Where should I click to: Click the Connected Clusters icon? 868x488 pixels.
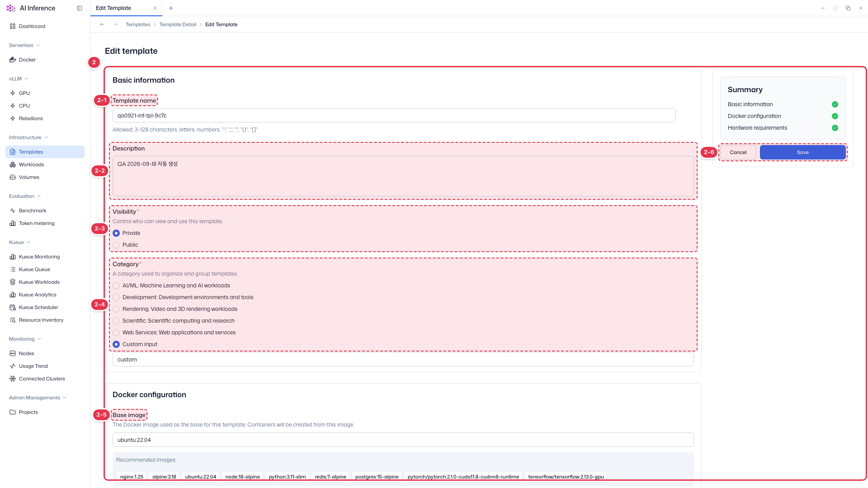[x=13, y=379]
